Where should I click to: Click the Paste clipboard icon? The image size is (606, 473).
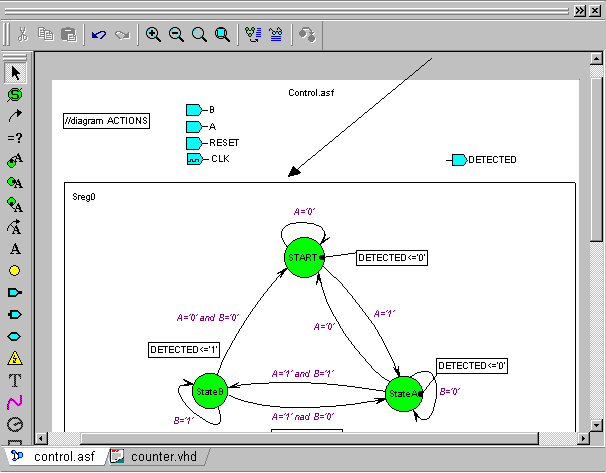pos(68,35)
